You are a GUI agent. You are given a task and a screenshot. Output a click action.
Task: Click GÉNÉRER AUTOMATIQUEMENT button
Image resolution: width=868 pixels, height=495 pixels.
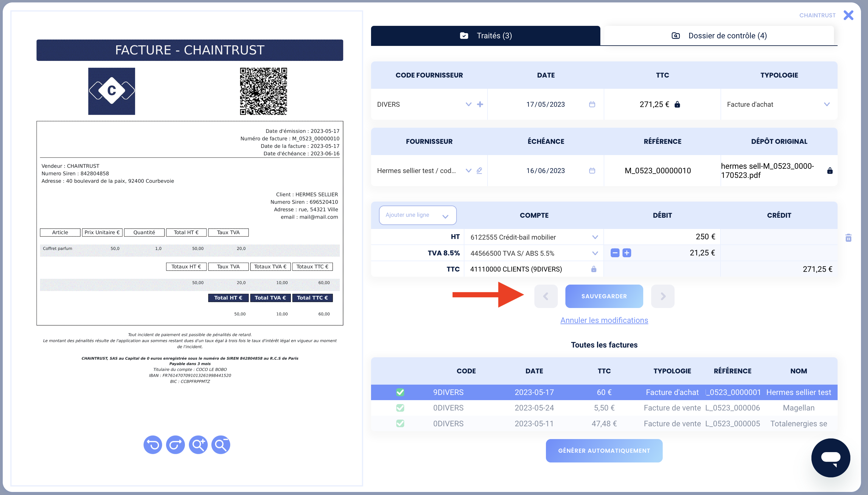point(604,451)
